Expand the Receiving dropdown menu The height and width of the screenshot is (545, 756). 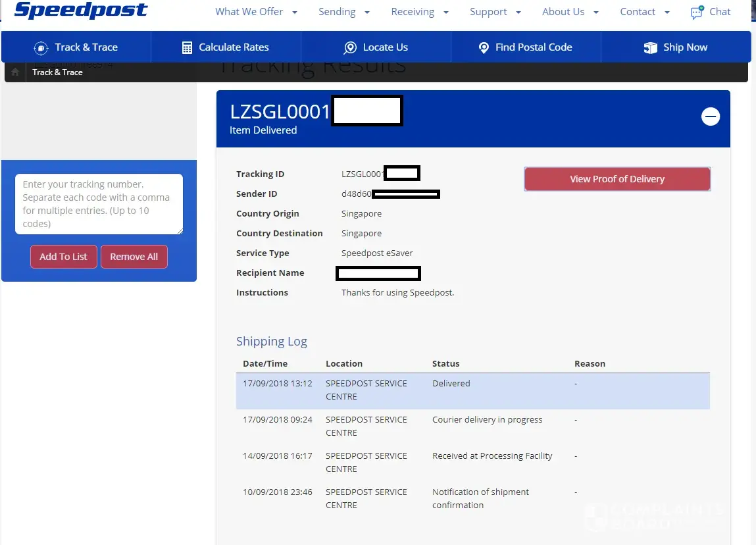419,12
